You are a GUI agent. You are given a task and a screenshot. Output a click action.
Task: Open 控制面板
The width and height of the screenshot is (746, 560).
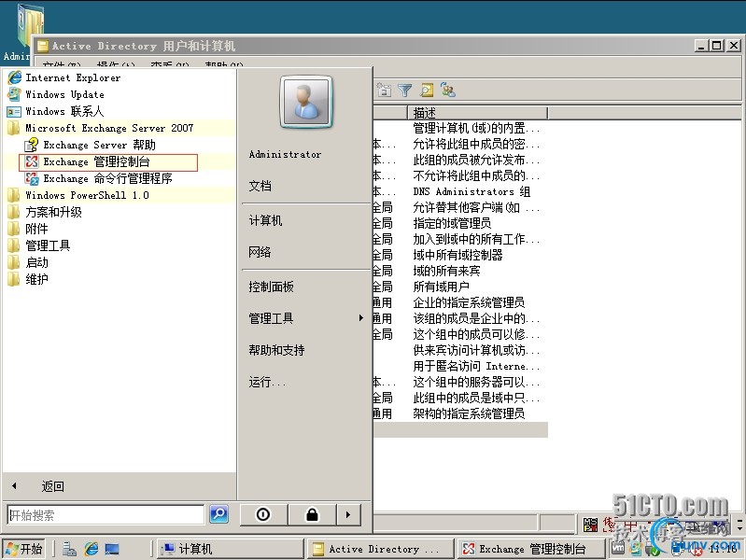pos(271,287)
